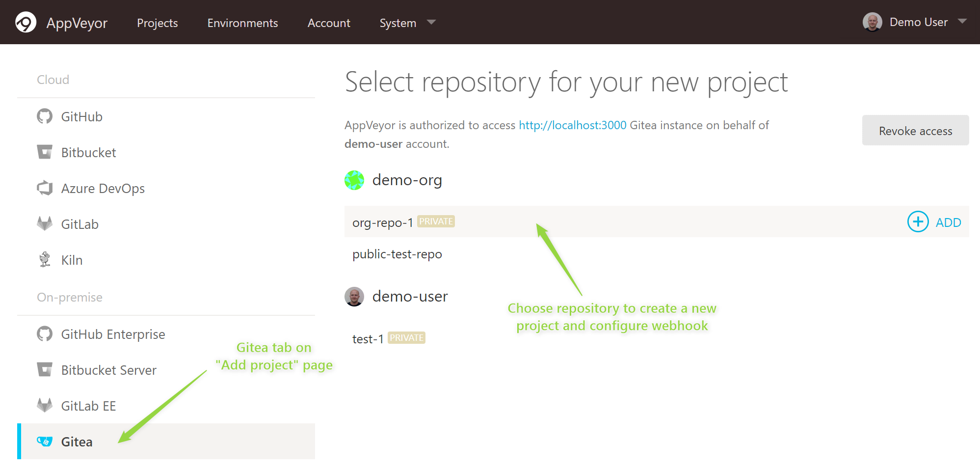Click the GitHub octocat icon under Cloud
Viewport: 980px width, 471px height.
coord(45,116)
